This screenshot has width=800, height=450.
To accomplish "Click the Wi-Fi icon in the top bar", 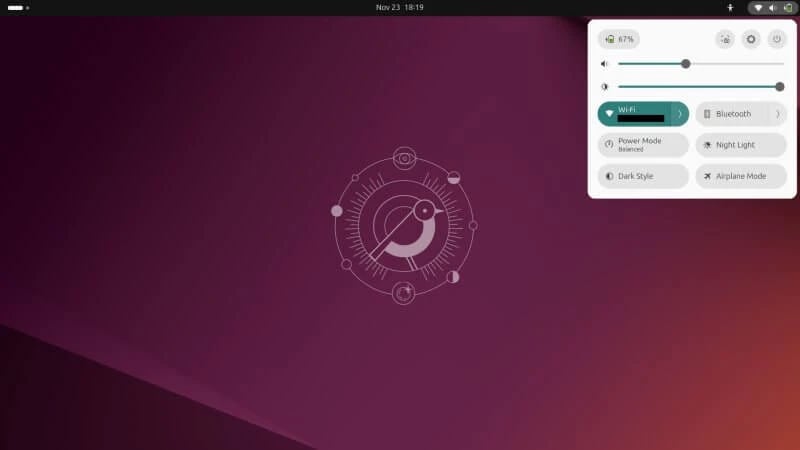I will point(758,8).
